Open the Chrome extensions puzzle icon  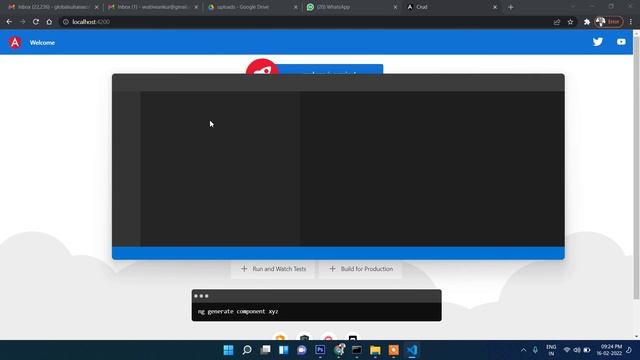(587, 22)
